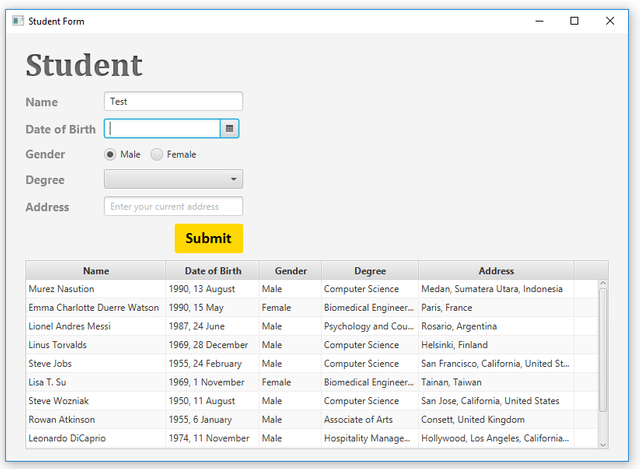Click the Address input field
The height and width of the screenshot is (469, 640).
click(173, 206)
